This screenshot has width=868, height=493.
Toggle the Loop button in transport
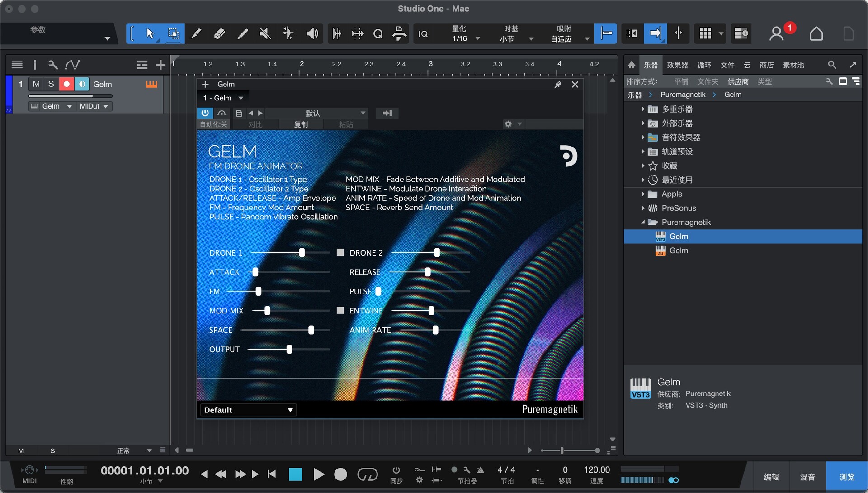coord(367,474)
